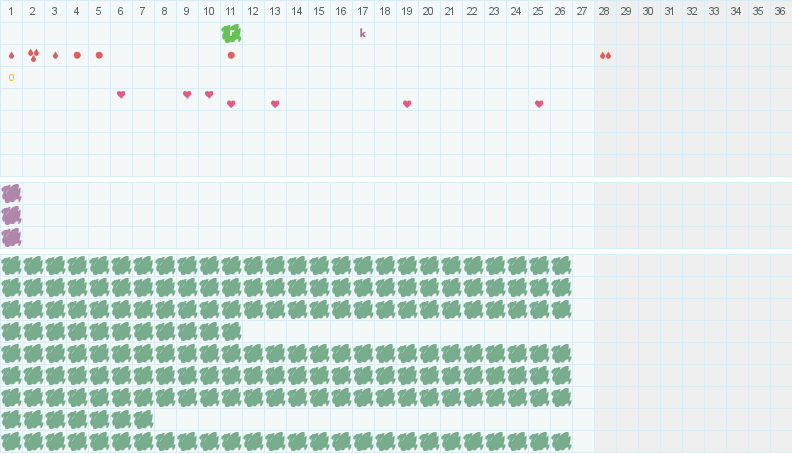Click the day 14 column header
The width and height of the screenshot is (792, 453).
tap(297, 11)
